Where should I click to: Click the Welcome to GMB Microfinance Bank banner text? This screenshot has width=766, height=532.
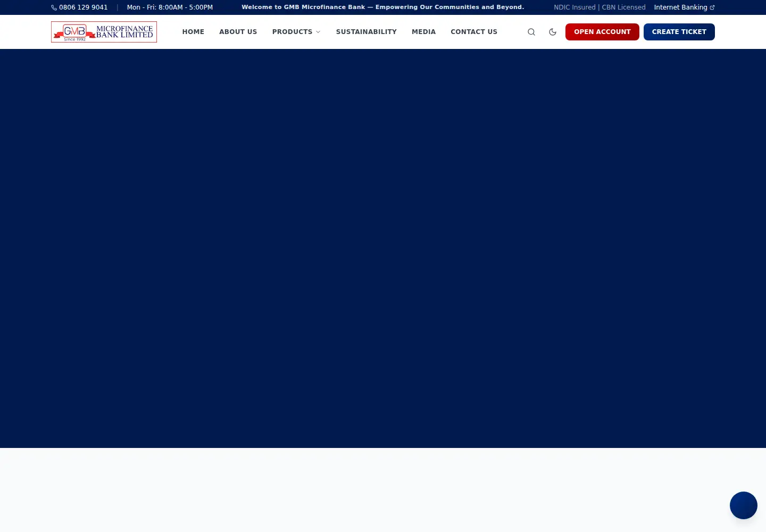(383, 7)
